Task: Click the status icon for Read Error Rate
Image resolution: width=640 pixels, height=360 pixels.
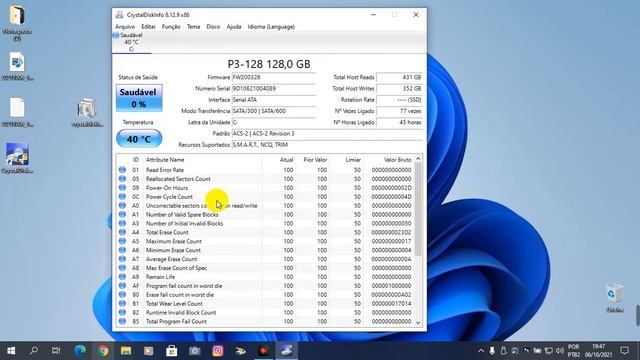Action: point(122,170)
